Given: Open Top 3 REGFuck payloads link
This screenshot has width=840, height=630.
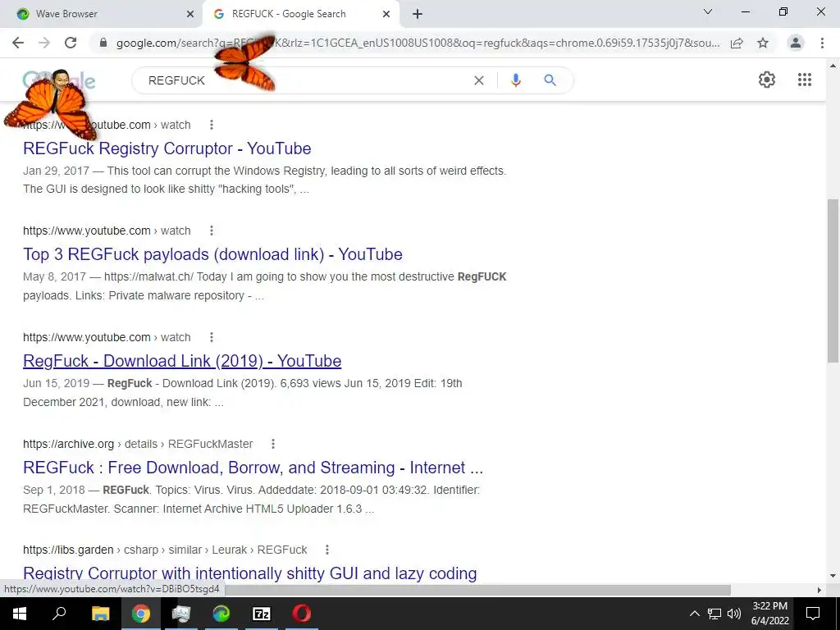Looking at the screenshot, I should click(212, 254).
